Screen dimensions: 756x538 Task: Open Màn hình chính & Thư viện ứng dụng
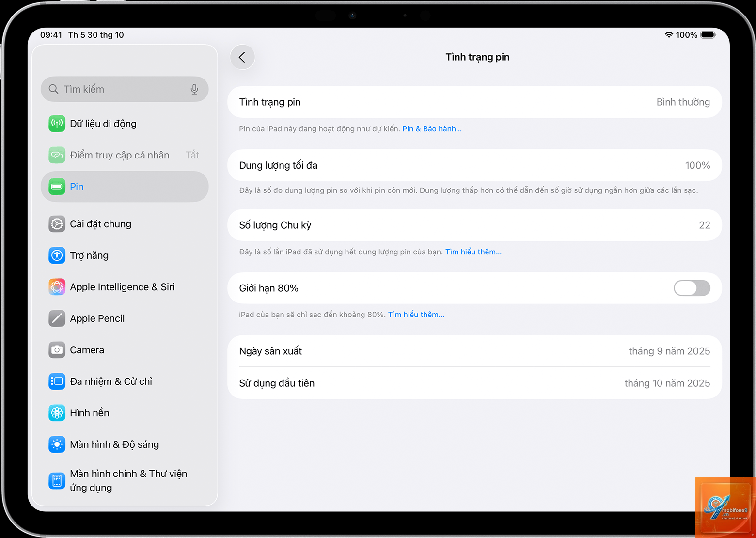click(x=125, y=481)
